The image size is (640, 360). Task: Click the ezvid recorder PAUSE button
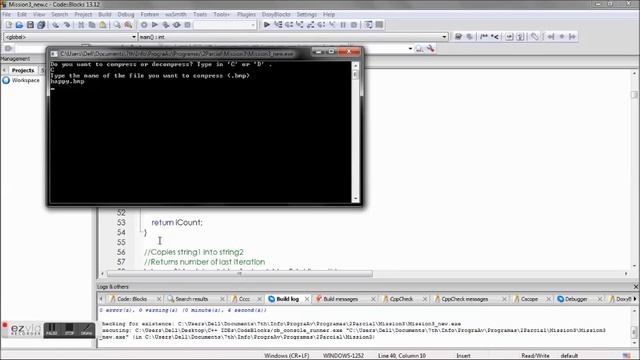click(52, 330)
